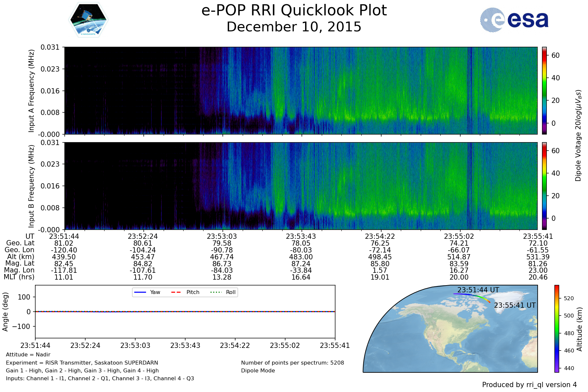Click the 23:55:02 tick on the angle plot

tap(285, 345)
